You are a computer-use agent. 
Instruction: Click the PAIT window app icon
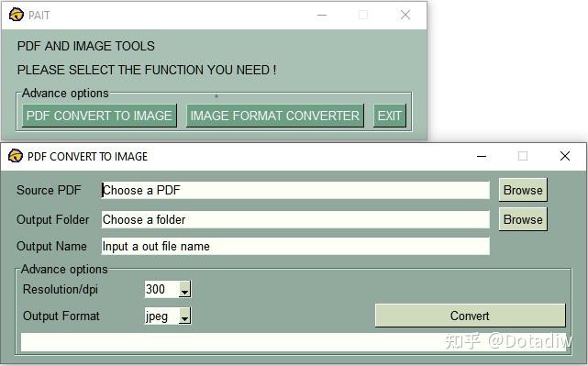[x=17, y=15]
